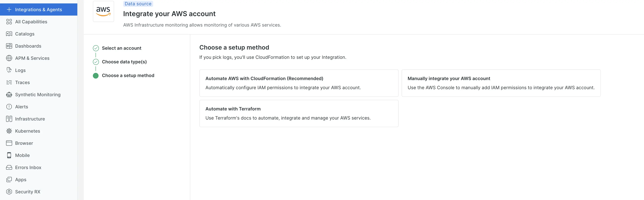Click the APM & Services globe icon
The image size is (644, 200).
9,58
